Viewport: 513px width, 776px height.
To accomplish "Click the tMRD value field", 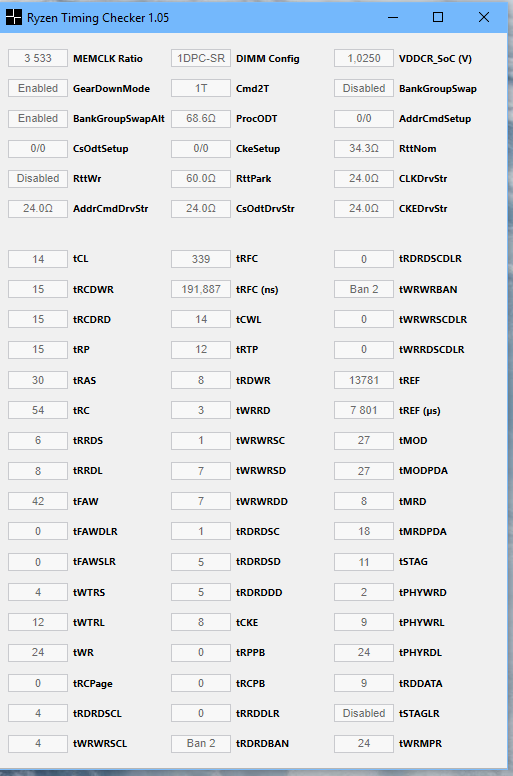I will click(x=364, y=501).
